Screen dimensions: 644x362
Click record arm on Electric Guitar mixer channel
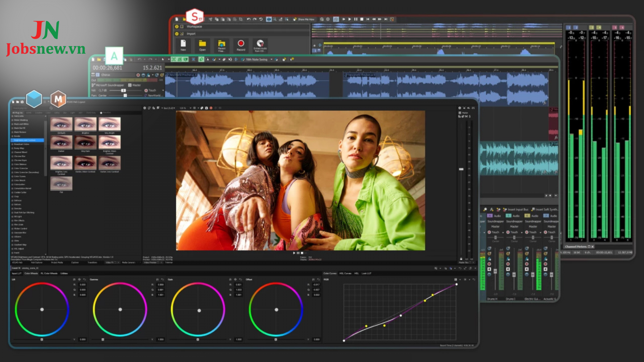527,264
